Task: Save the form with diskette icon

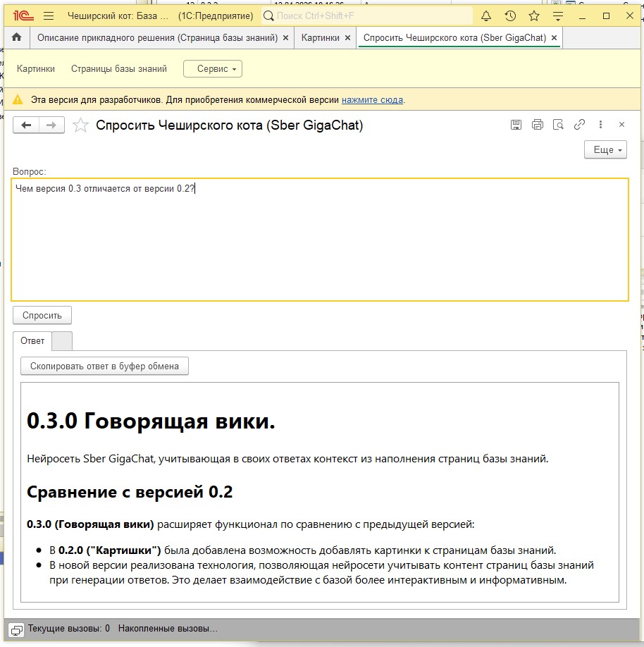Action: click(x=516, y=125)
